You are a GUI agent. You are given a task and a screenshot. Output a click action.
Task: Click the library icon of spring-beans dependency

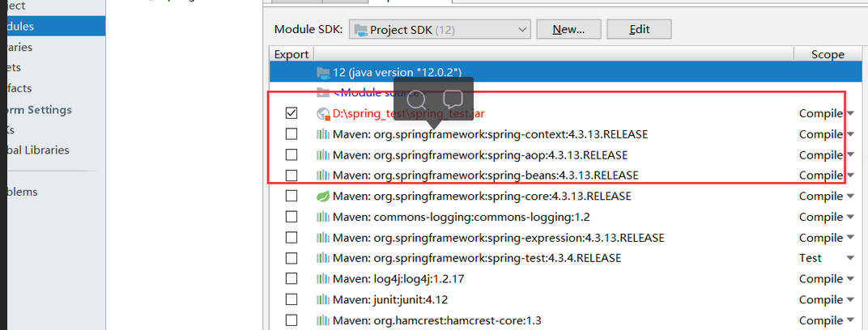[x=323, y=176]
